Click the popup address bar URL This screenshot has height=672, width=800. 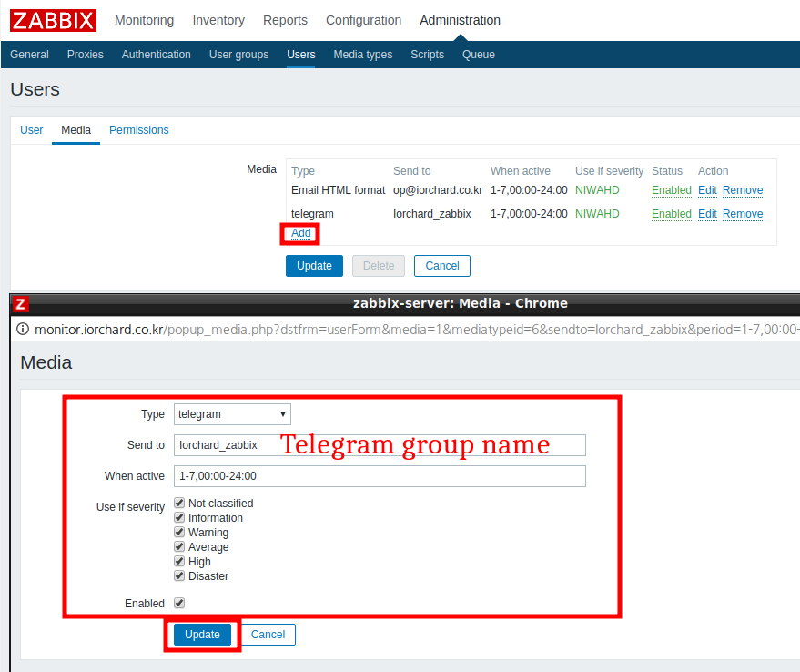click(x=416, y=330)
